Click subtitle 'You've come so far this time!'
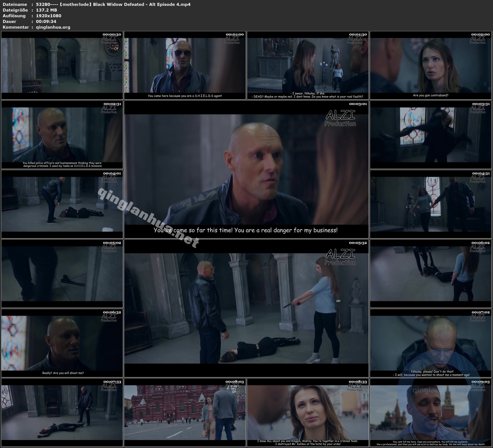Screen dimensions: 493x448 pyautogui.click(x=193, y=230)
